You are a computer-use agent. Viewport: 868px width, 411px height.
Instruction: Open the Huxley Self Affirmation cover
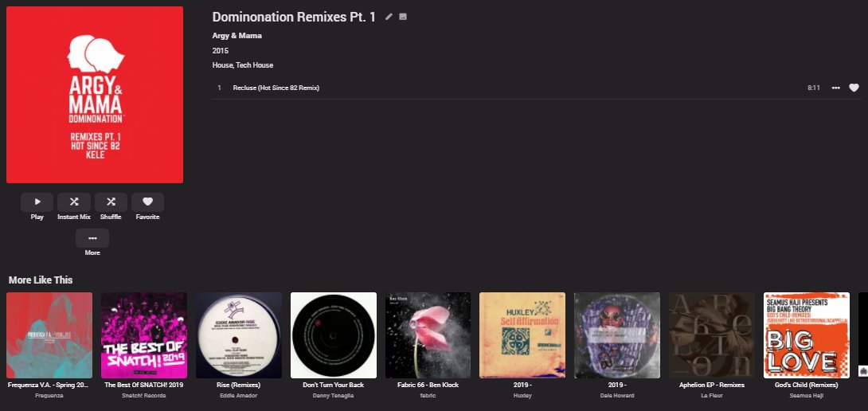[522, 335]
